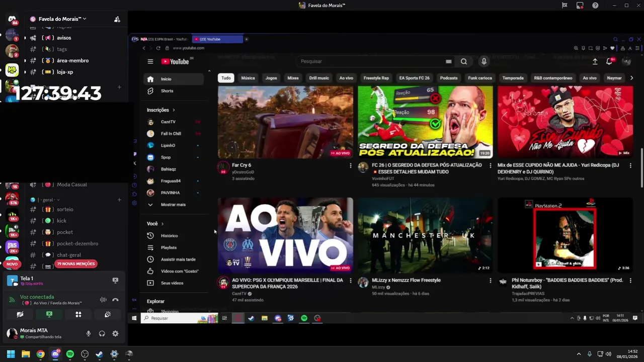The height and width of the screenshot is (362, 644).
Task: Open the Você section chevron in stream
Action: pyautogui.click(x=162, y=224)
